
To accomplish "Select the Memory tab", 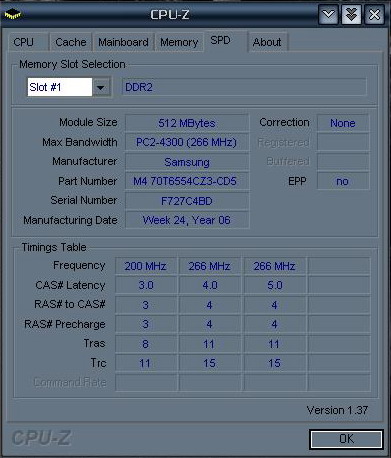I will pyautogui.click(x=179, y=42).
